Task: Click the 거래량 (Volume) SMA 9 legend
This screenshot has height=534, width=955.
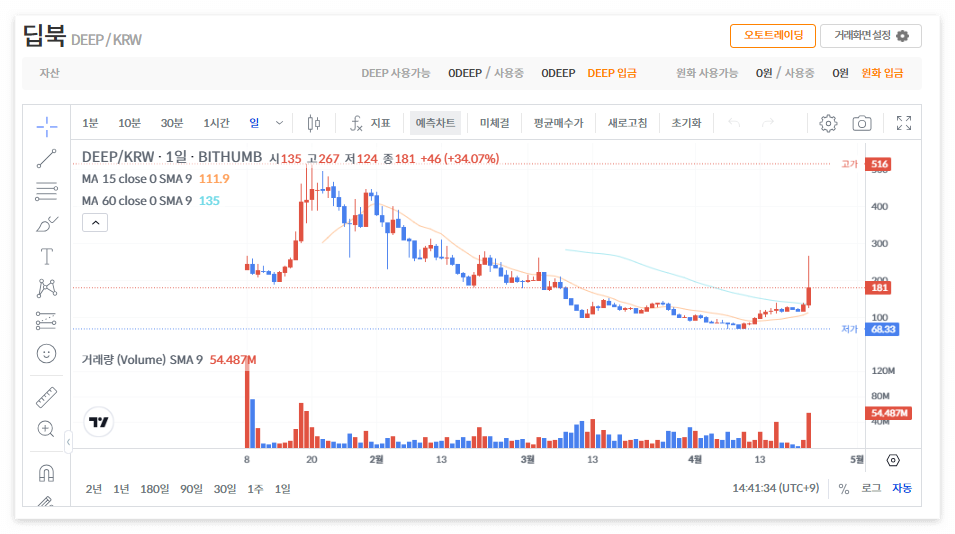Action: (169, 360)
